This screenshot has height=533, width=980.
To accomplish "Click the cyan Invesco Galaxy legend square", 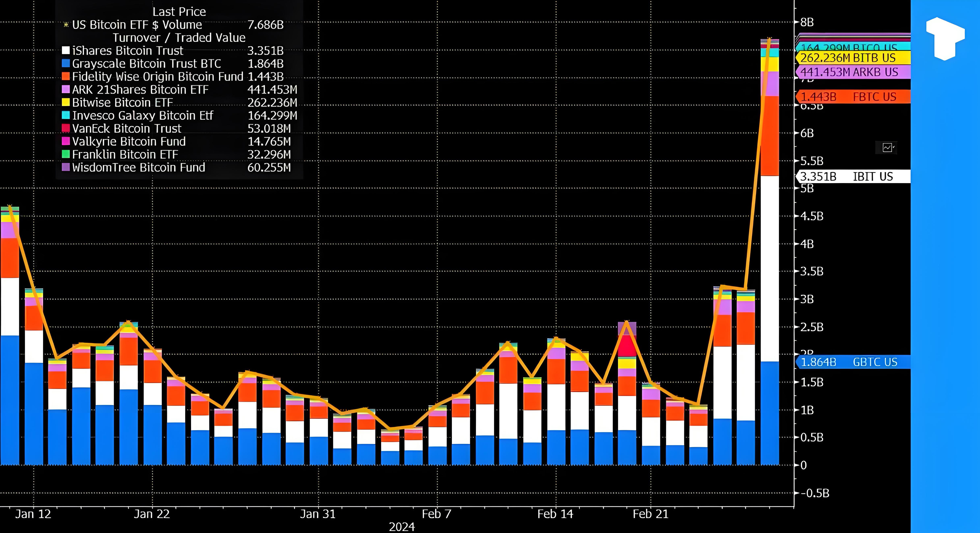I will (x=66, y=115).
